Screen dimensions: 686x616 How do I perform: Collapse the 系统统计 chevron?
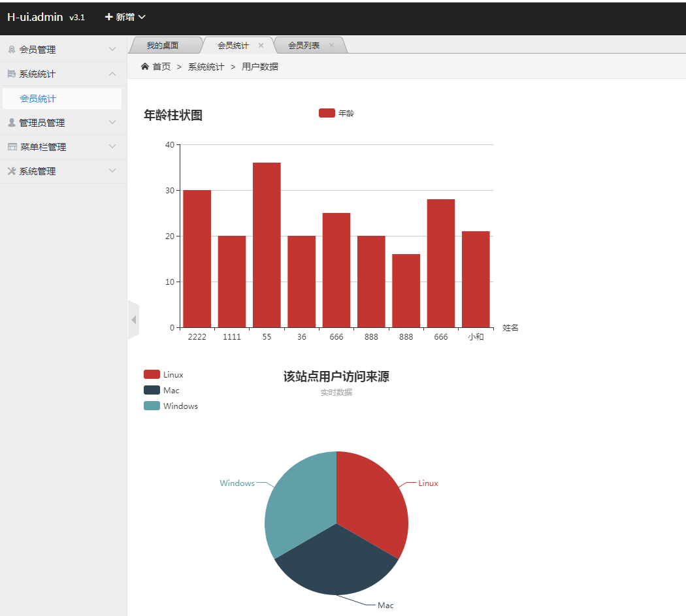(112, 74)
